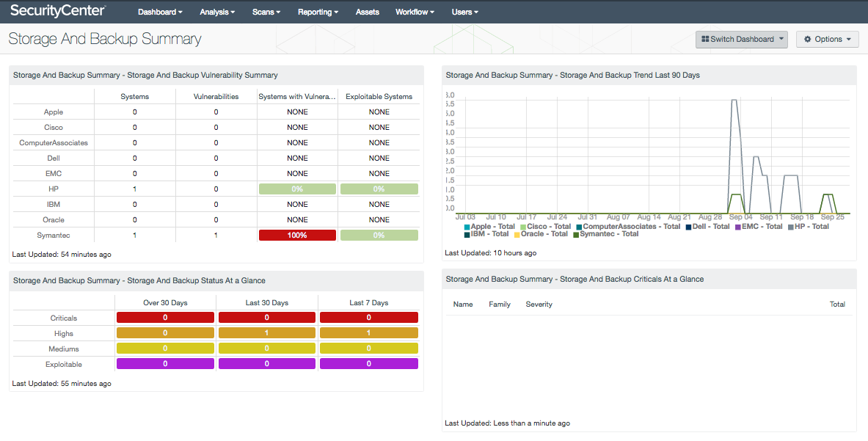Toggle IBM - Total legend entry
The image size is (868, 441).
coord(486,234)
